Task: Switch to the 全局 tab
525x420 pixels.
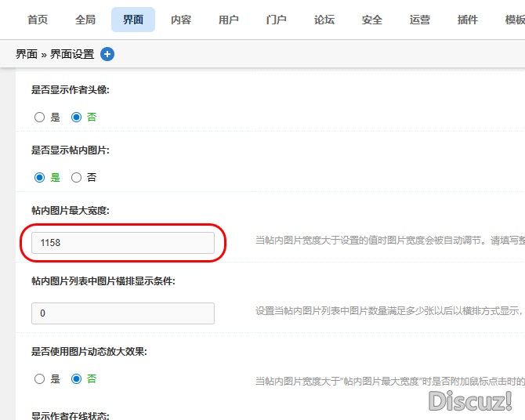Action: 85,20
